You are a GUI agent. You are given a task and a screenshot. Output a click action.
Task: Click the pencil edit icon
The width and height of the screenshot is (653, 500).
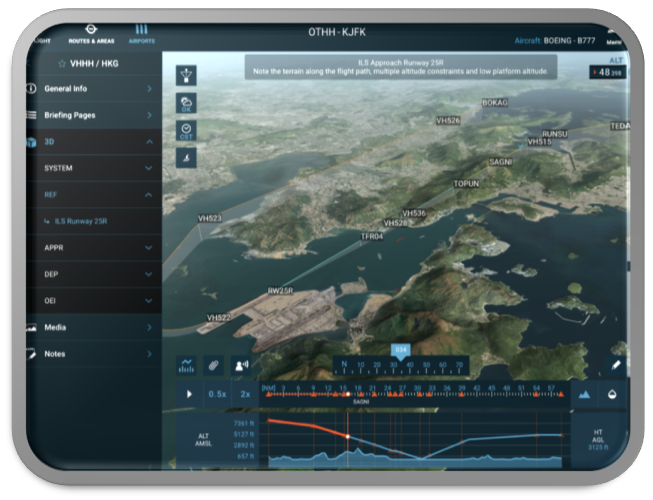click(616, 365)
